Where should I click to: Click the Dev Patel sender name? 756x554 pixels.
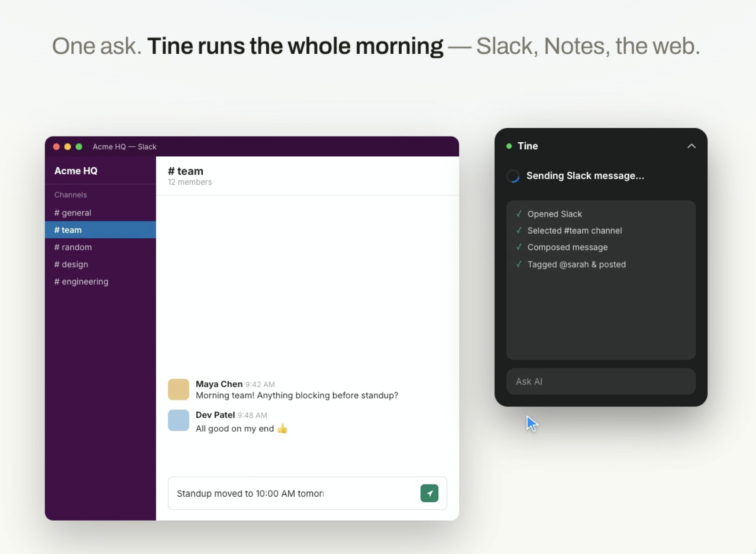215,415
